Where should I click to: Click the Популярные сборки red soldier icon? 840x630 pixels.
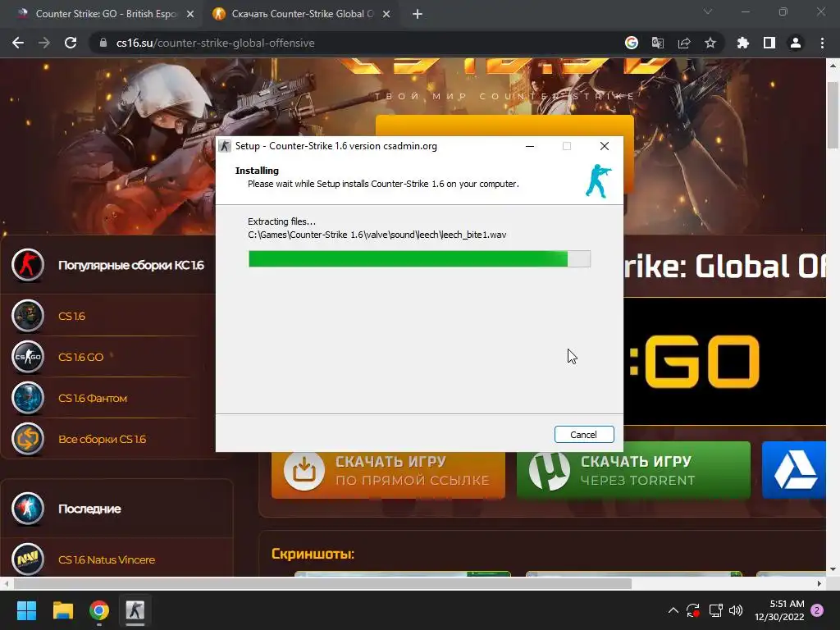28,265
